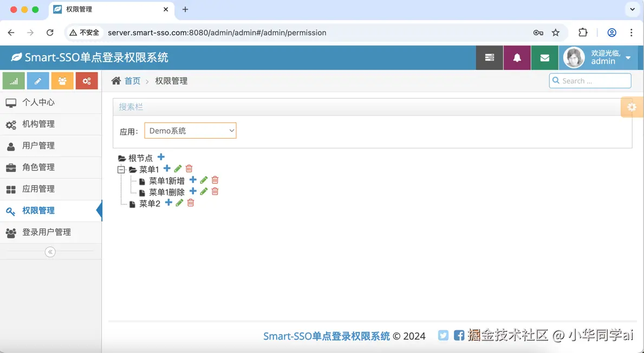The width and height of the screenshot is (644, 353).
Task: Click plus icon beside 菜单1新增
Action: [193, 180]
